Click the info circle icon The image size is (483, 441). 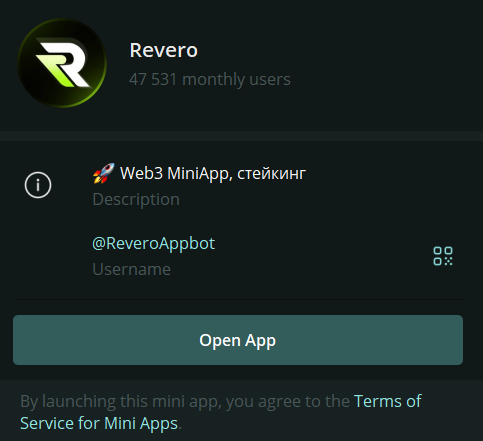click(38, 185)
